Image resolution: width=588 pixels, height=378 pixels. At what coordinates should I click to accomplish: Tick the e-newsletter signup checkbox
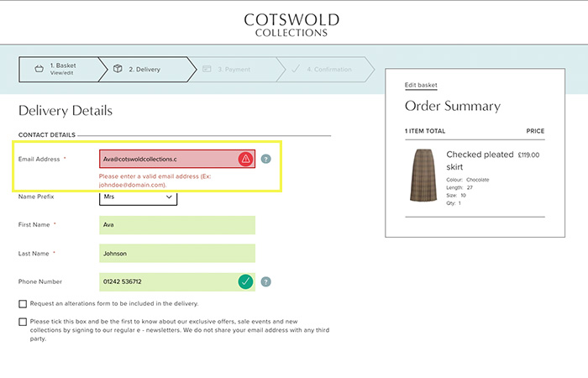pyautogui.click(x=23, y=321)
